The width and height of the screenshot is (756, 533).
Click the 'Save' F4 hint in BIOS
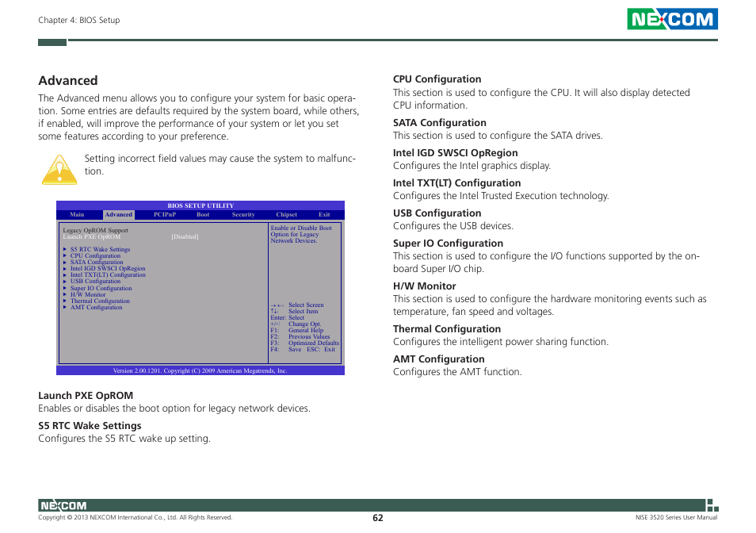295,349
